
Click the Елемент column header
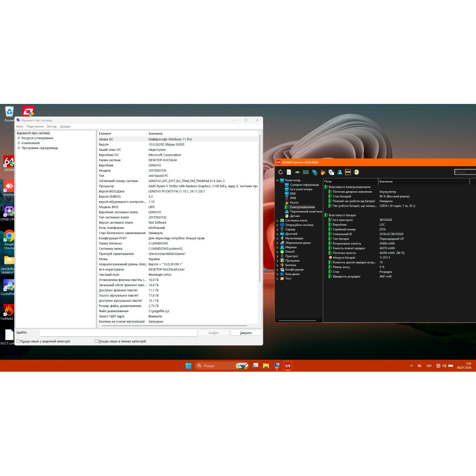click(122, 134)
